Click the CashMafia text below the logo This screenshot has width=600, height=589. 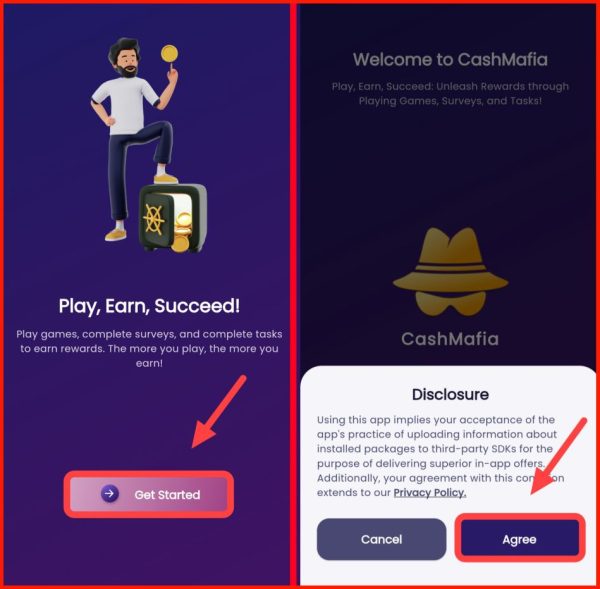point(450,339)
